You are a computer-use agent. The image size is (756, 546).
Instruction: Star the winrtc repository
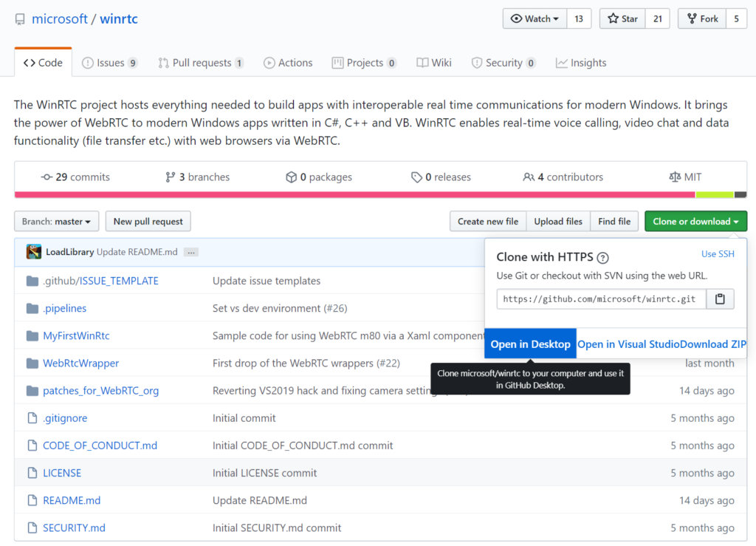coord(622,18)
